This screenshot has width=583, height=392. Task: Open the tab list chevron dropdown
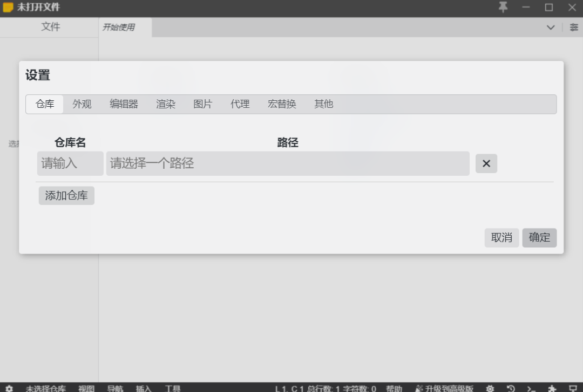pyautogui.click(x=551, y=27)
